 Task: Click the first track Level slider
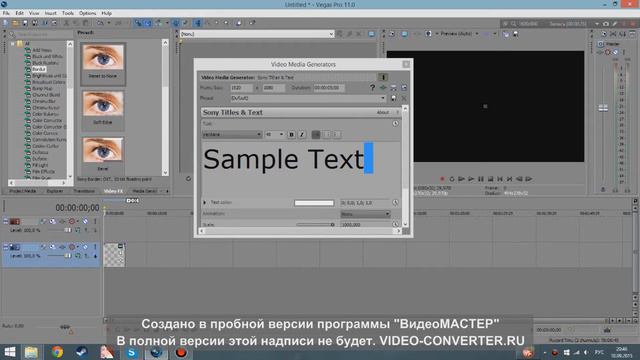click(60, 231)
